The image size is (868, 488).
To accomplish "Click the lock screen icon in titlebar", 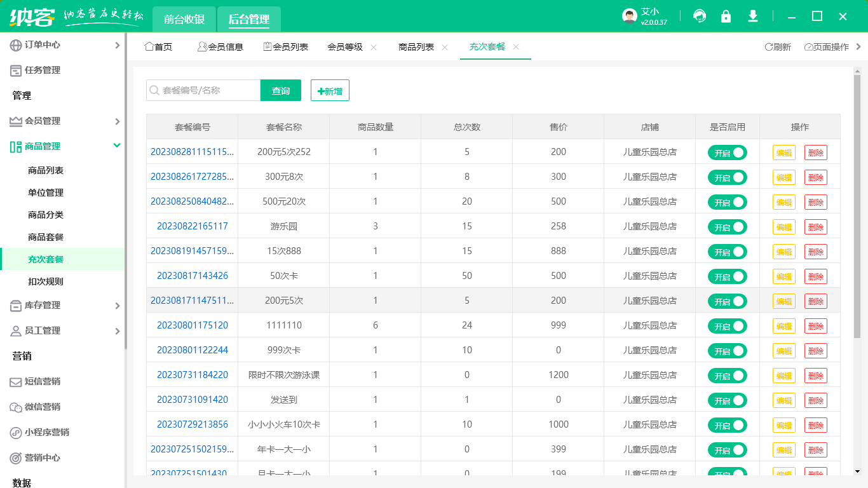I will pyautogui.click(x=726, y=16).
